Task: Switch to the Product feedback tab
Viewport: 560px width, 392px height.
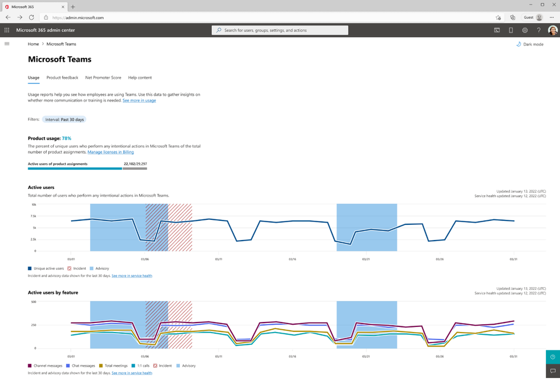Action: 62,77
